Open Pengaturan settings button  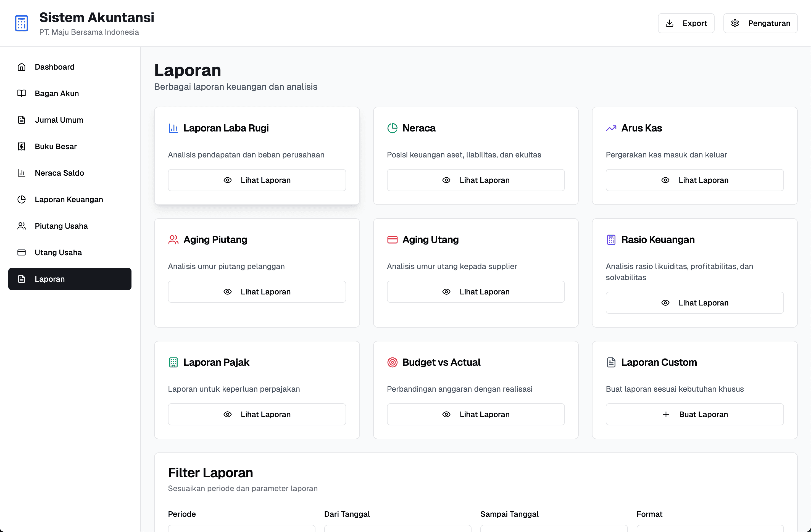coord(760,23)
